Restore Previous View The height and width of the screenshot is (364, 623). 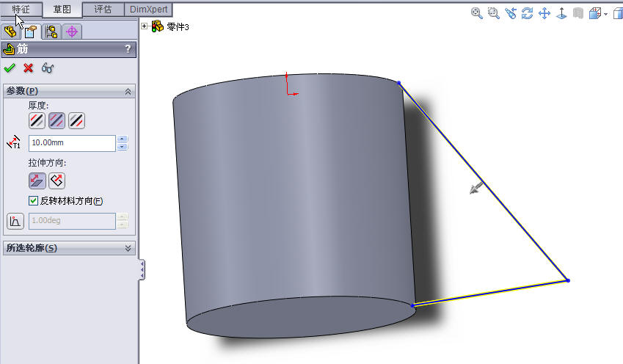coord(511,13)
